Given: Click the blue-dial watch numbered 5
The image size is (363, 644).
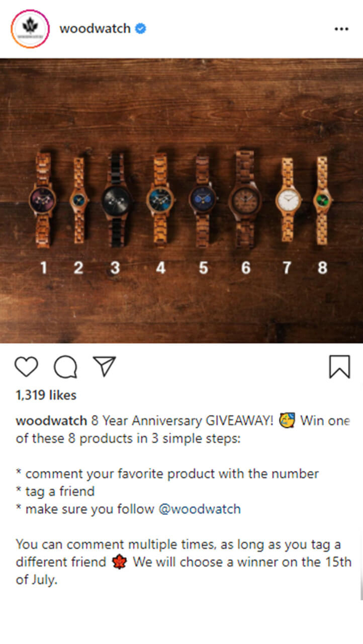Looking at the screenshot, I should (x=203, y=200).
